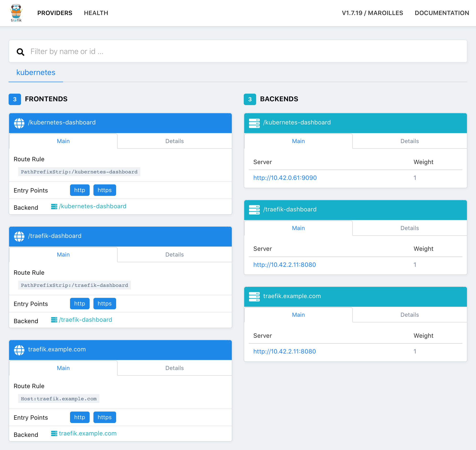Image resolution: width=476 pixels, height=450 pixels.
Task: Click the PathPrefixStrip:/traefik-dashboard rule
Action: pyautogui.click(x=74, y=285)
